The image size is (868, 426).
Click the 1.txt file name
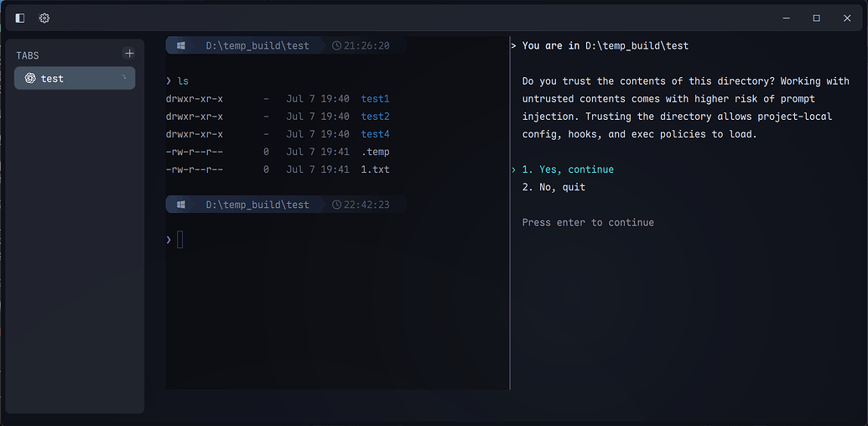click(x=376, y=170)
